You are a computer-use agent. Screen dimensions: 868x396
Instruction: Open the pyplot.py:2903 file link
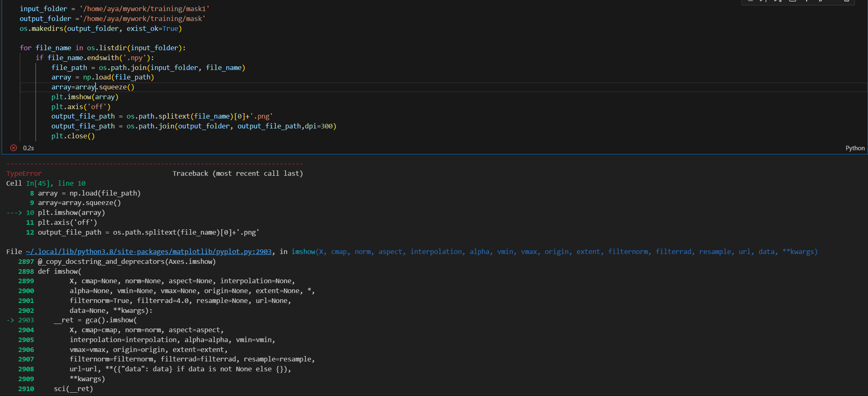[149, 252]
